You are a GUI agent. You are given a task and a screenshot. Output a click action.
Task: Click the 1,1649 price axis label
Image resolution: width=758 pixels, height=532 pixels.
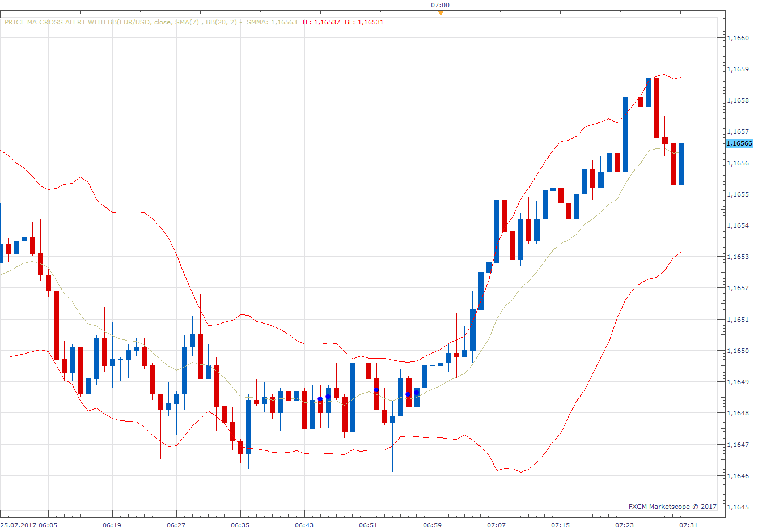[738, 382]
